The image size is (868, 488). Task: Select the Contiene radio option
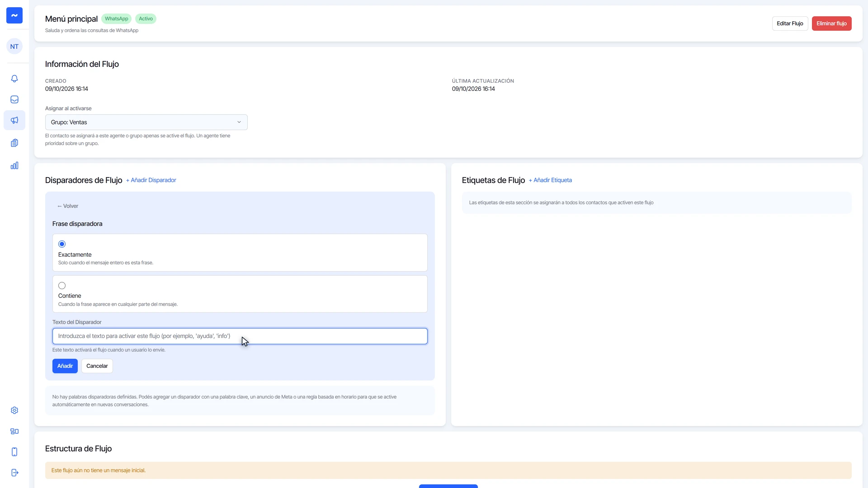click(x=62, y=286)
